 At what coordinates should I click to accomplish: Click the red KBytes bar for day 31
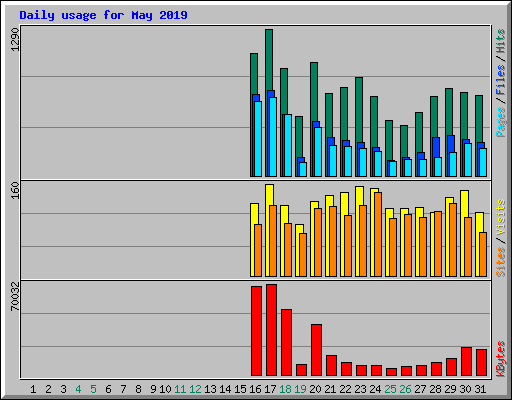[481, 362]
